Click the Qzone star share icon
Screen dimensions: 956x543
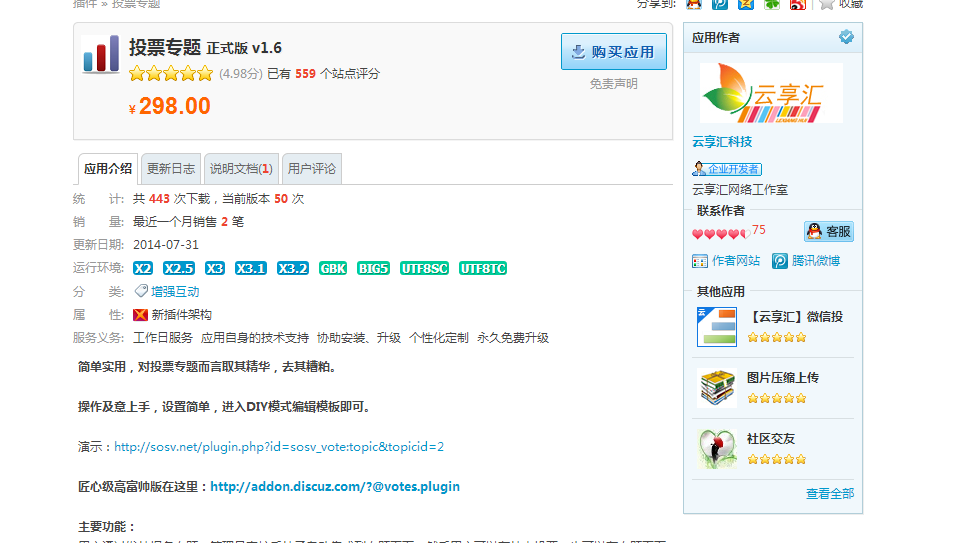point(746,4)
